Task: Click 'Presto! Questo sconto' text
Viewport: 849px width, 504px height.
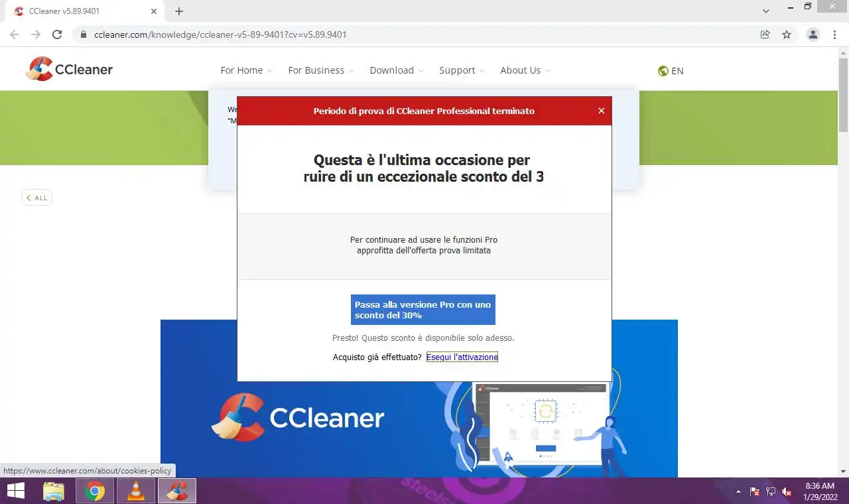Action: tap(423, 338)
